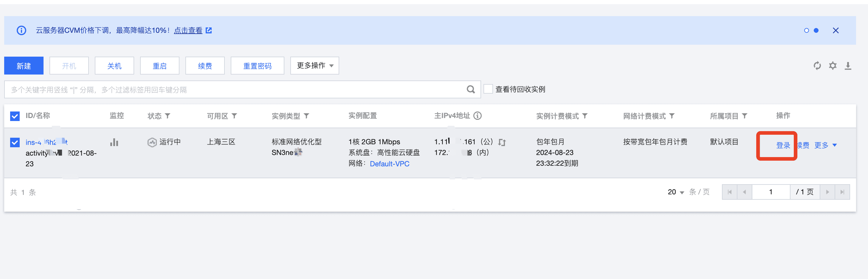Uncheck the select-all header checkbox
This screenshot has width=868, height=279.
point(15,116)
